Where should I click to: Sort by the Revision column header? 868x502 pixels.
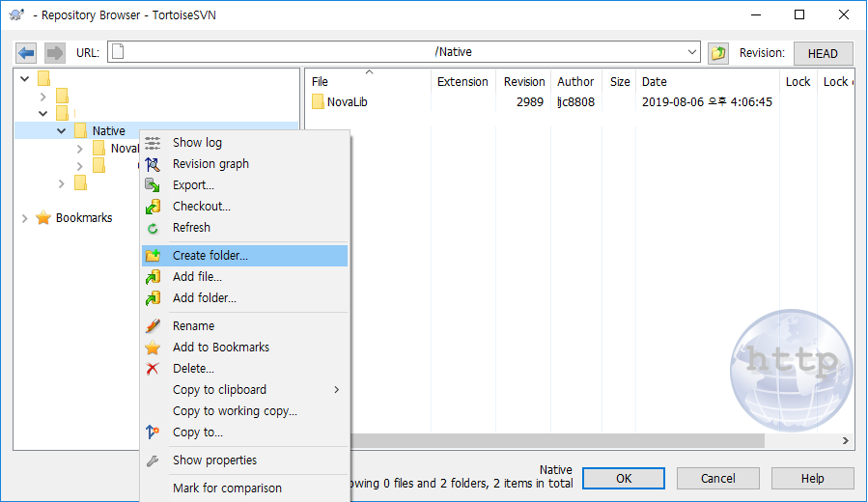click(523, 81)
